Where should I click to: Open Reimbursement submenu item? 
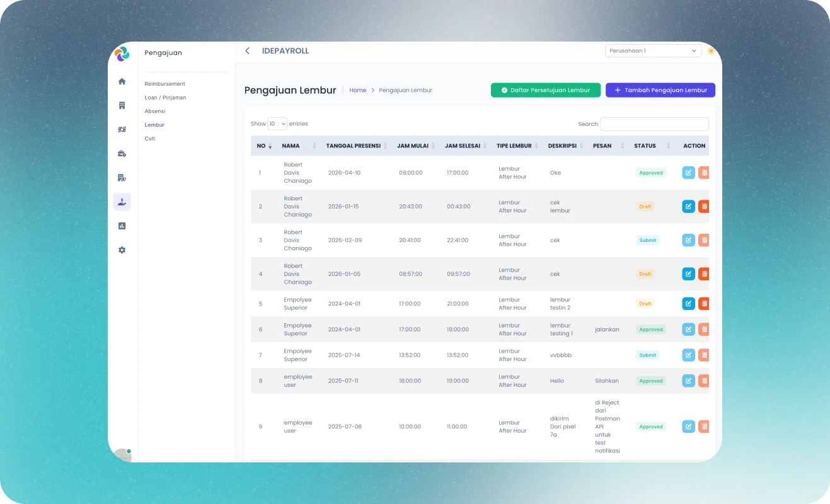click(165, 84)
